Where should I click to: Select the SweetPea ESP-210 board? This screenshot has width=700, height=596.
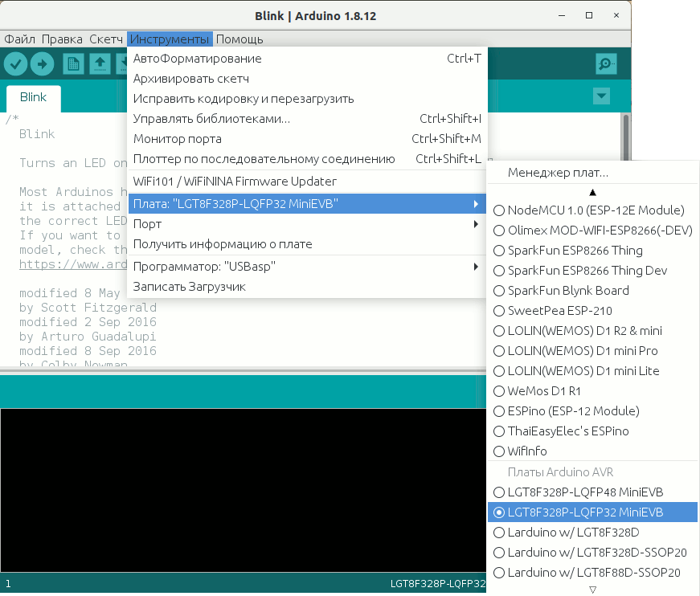coord(592,311)
